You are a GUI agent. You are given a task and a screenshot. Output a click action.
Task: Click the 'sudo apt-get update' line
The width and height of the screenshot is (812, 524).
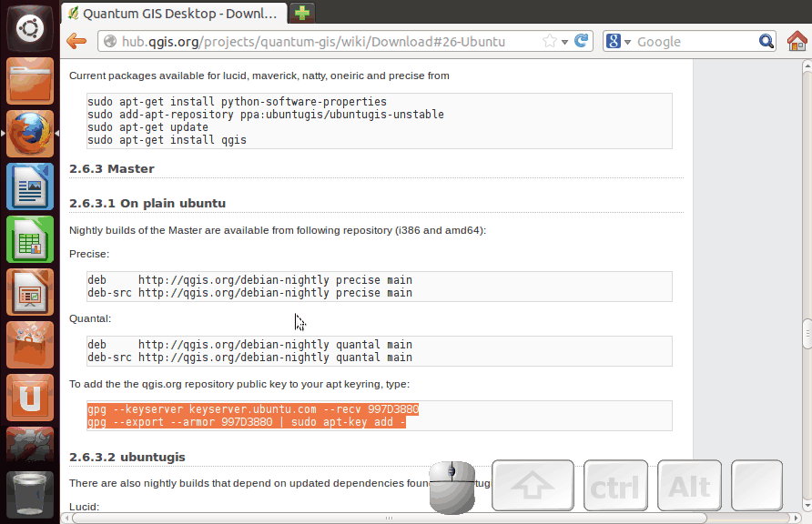click(x=147, y=126)
